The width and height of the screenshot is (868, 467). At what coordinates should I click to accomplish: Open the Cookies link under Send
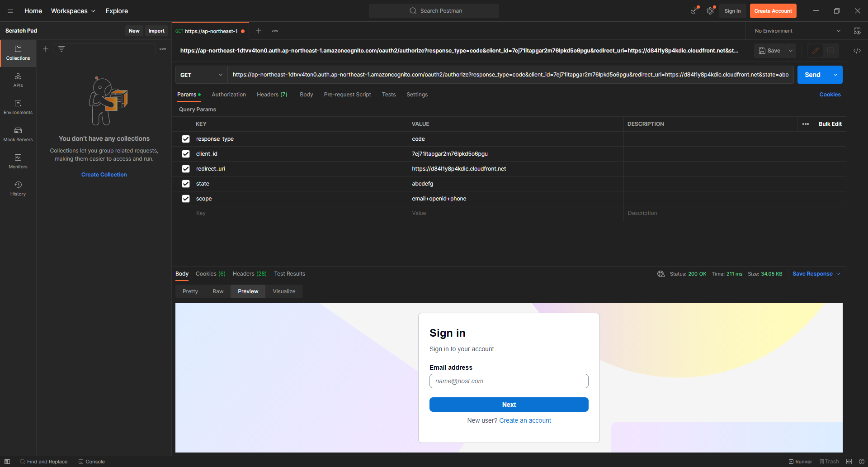click(830, 95)
